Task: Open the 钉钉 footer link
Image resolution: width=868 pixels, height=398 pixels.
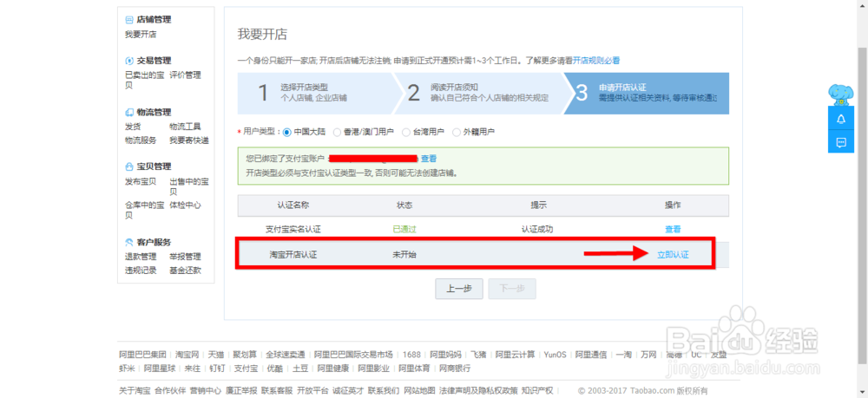Action: [x=218, y=369]
